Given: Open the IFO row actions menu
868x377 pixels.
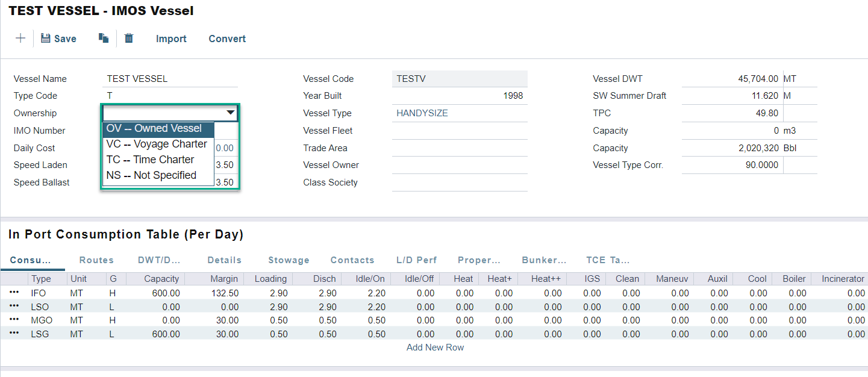Looking at the screenshot, I should pos(14,293).
